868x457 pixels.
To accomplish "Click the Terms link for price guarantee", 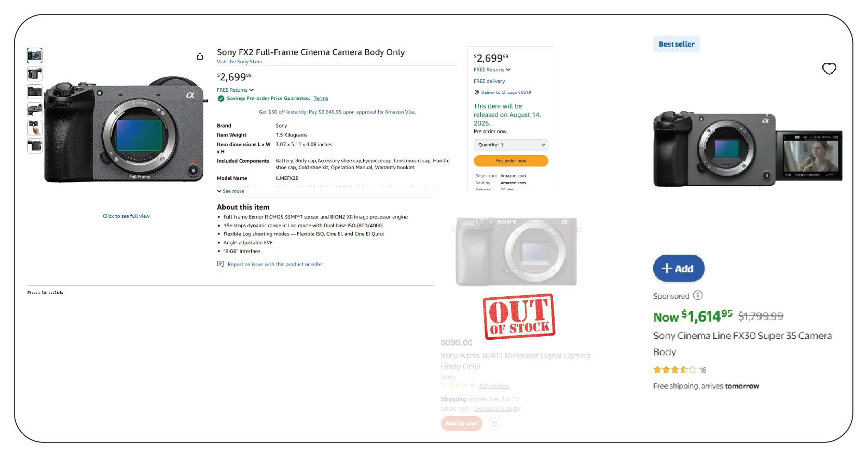I will point(321,99).
